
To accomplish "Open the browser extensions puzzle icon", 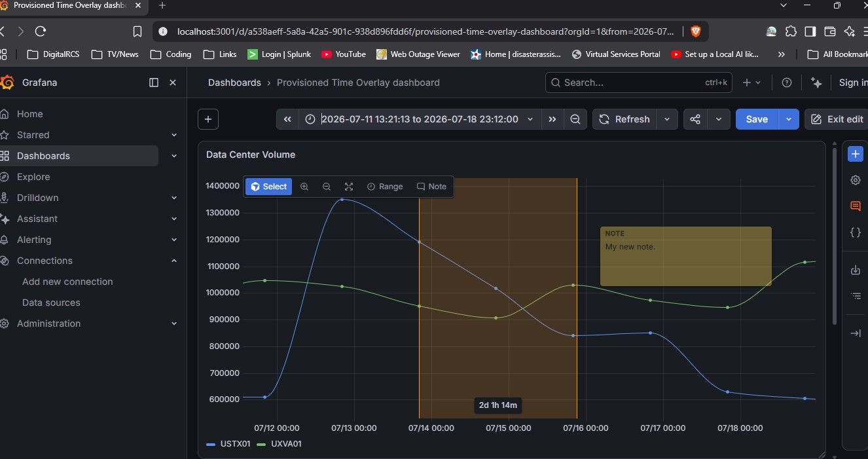I will [791, 31].
